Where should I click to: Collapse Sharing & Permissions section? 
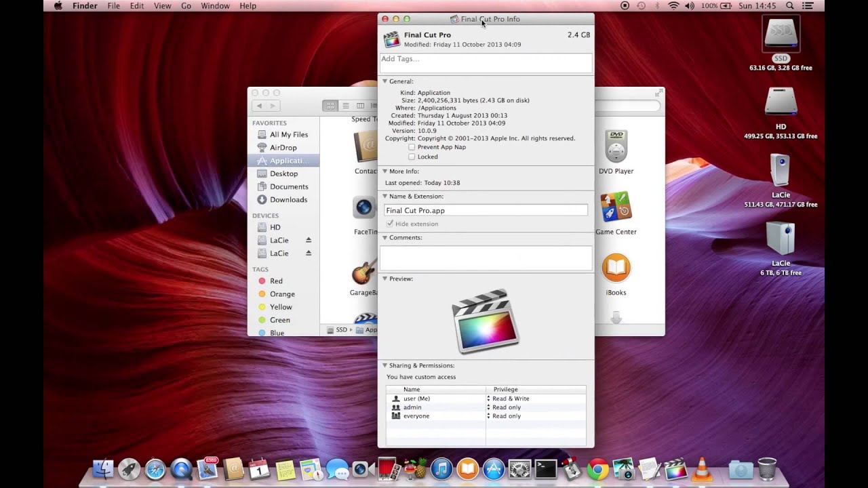[x=384, y=365]
